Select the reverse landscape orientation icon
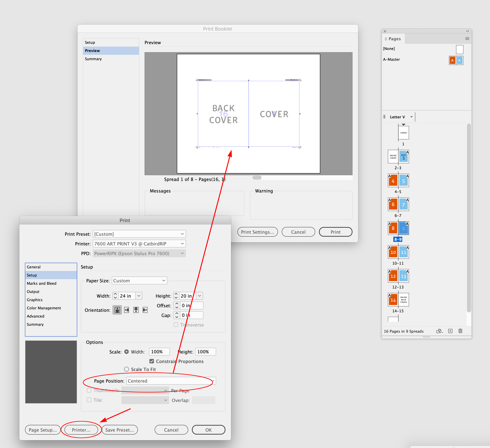 (145, 310)
